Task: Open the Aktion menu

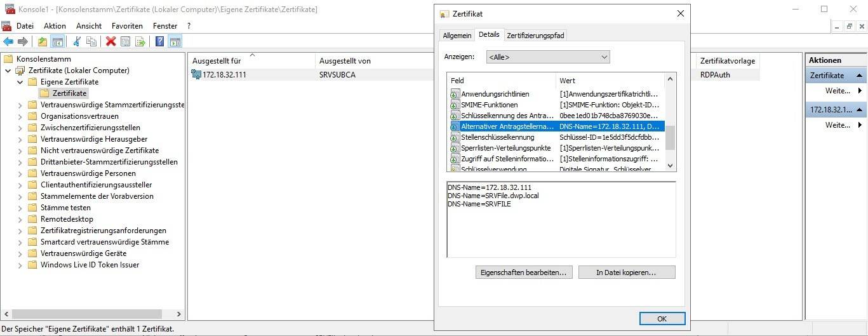Action: coord(55,26)
